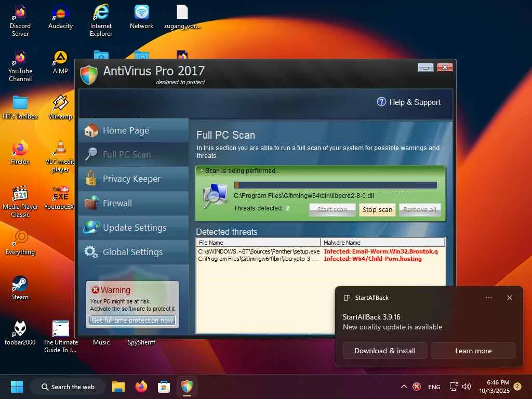
Task: Open the network tray icon
Action: pos(454,387)
